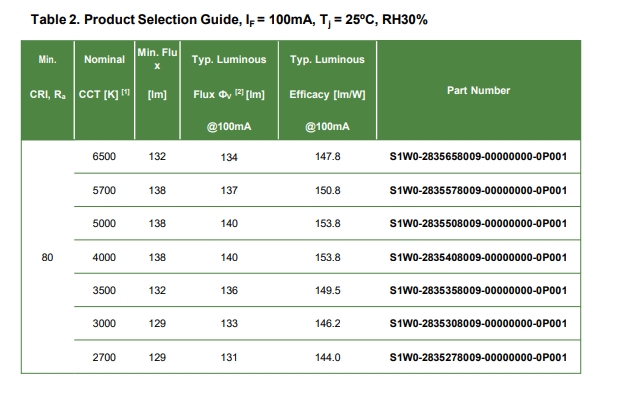Select part number S1W0-2835578009-00000000-0P001
This screenshot has width=628, height=405.
(478, 190)
